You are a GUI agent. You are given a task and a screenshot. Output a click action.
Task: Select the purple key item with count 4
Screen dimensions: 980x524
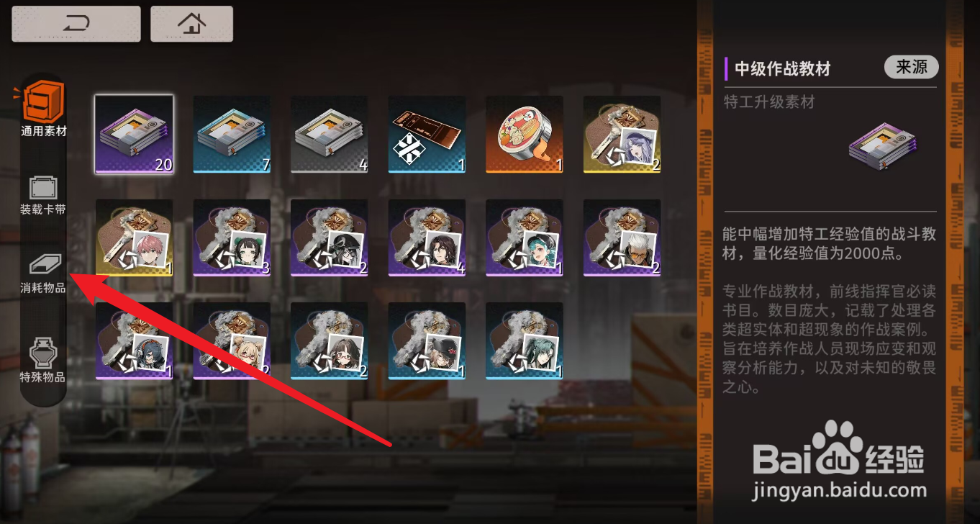427,238
